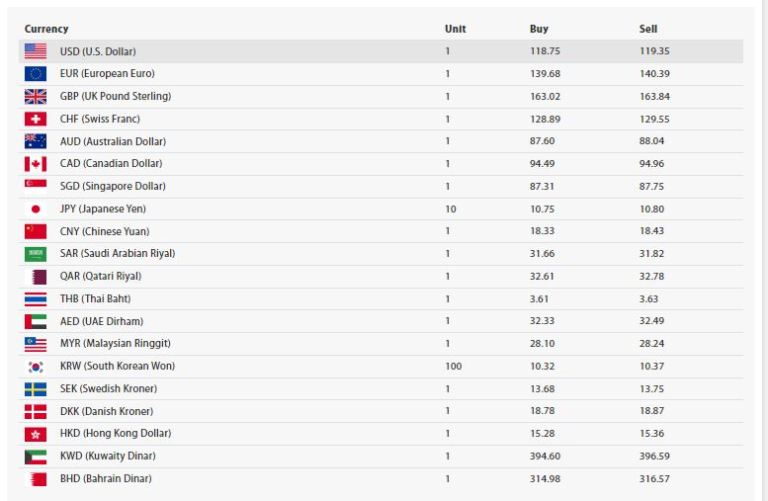Click the United States flag icon
768x501 pixels.
[35, 51]
